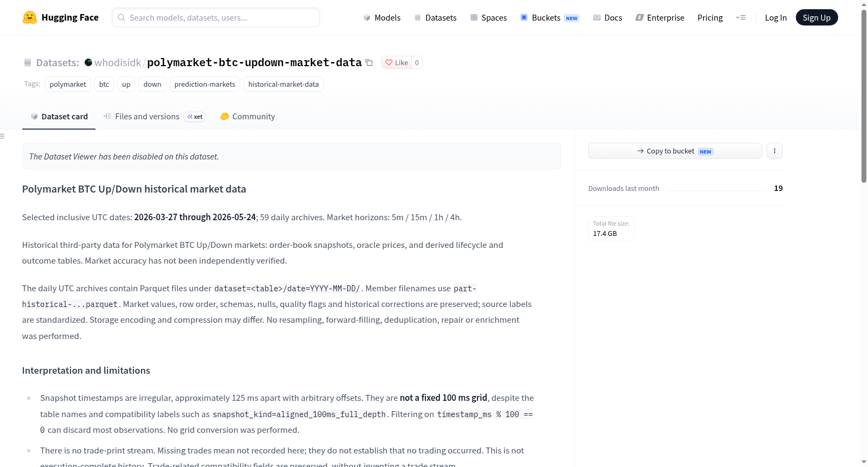Viewport: 868px width, 467px height.
Task: Click the whodisidk avatar icon
Action: 88,62
